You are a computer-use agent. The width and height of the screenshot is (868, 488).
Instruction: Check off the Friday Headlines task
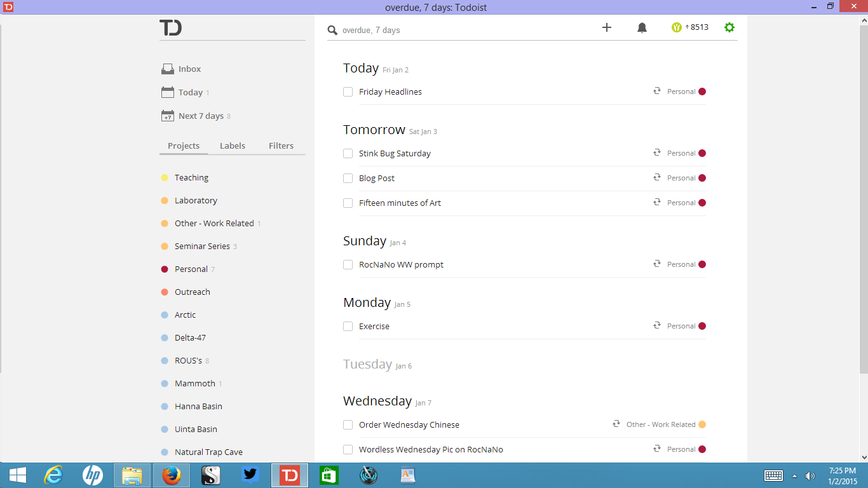tap(348, 92)
